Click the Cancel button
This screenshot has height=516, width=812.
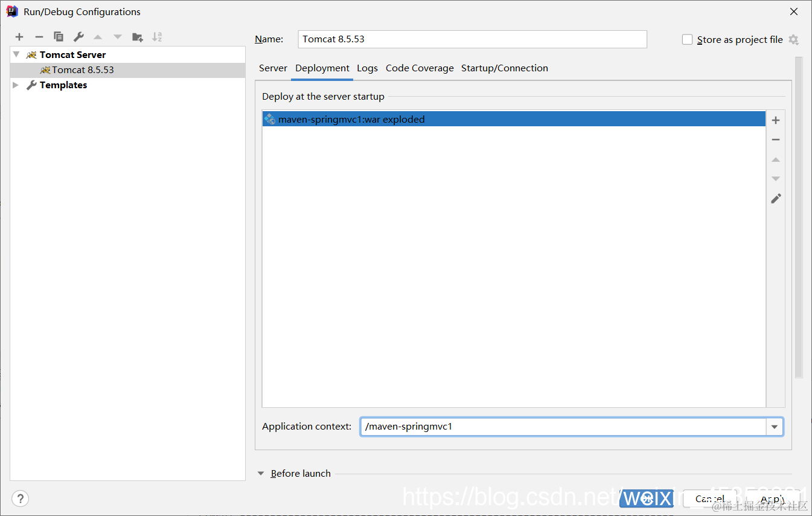tap(710, 498)
